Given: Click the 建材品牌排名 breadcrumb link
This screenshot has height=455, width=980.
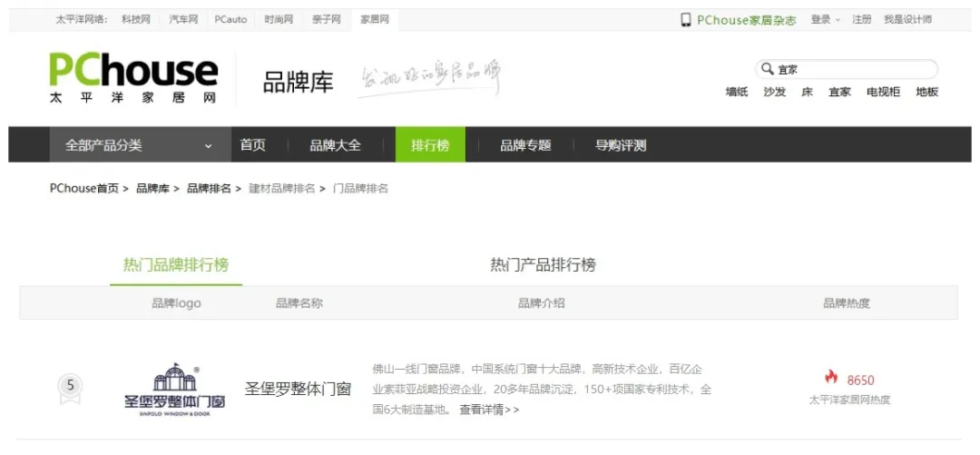Looking at the screenshot, I should 281,189.
